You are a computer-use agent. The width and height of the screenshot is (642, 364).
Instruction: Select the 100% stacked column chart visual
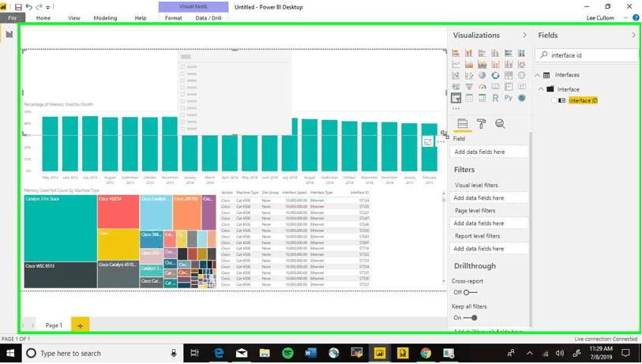pos(521,53)
